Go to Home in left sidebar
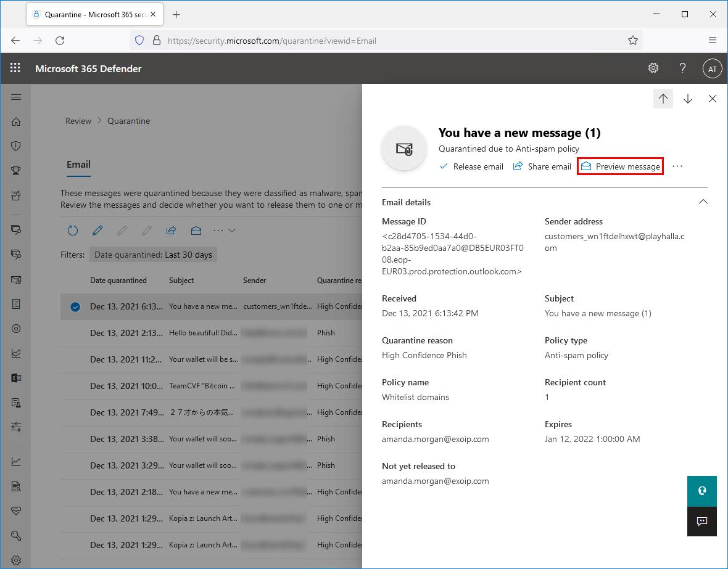Viewport: 728px width, 569px height. click(x=16, y=121)
